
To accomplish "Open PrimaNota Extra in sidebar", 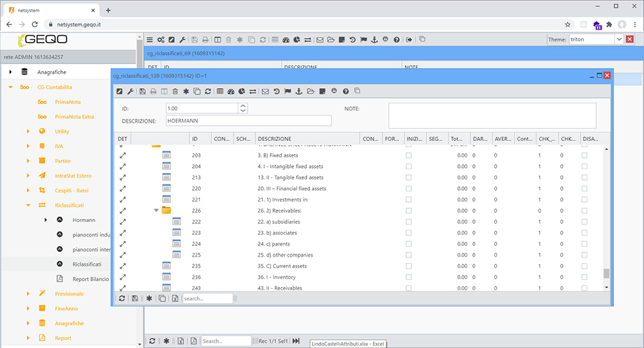I will click(x=74, y=116).
